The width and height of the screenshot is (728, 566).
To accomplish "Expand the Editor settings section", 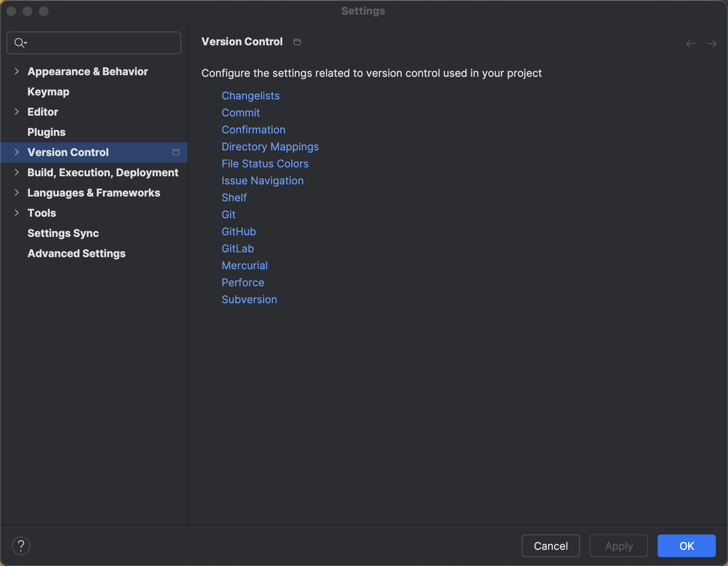I will 17,112.
